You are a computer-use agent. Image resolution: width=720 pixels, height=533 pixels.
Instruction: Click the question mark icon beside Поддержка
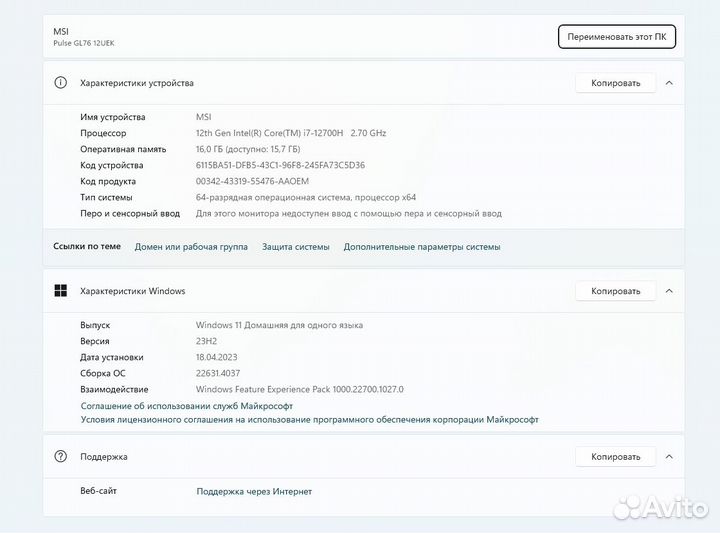[x=61, y=456]
